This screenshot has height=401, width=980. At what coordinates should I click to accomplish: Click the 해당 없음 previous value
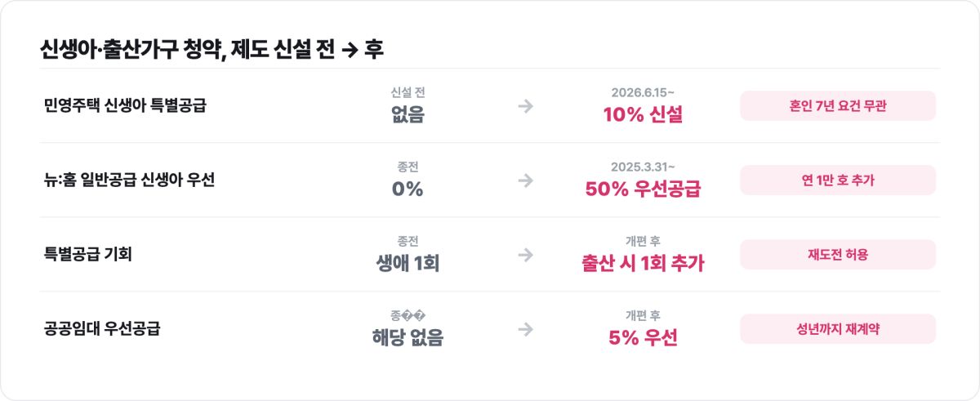pos(408,338)
